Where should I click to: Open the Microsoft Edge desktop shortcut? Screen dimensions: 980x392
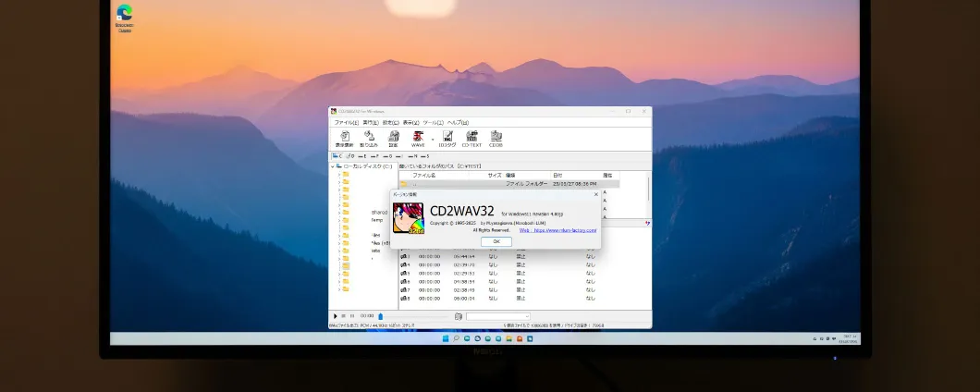tap(125, 18)
